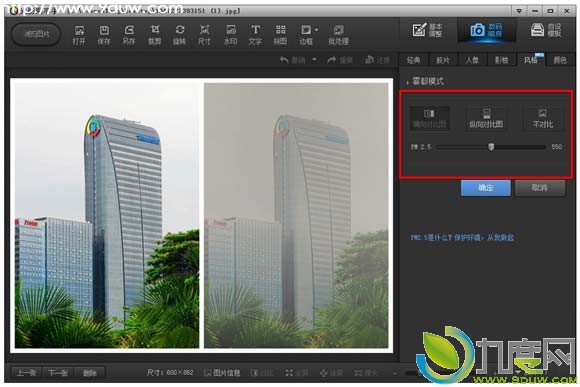Open the undo history dropdown arrow
This screenshot has width=580, height=387.
coord(314,60)
